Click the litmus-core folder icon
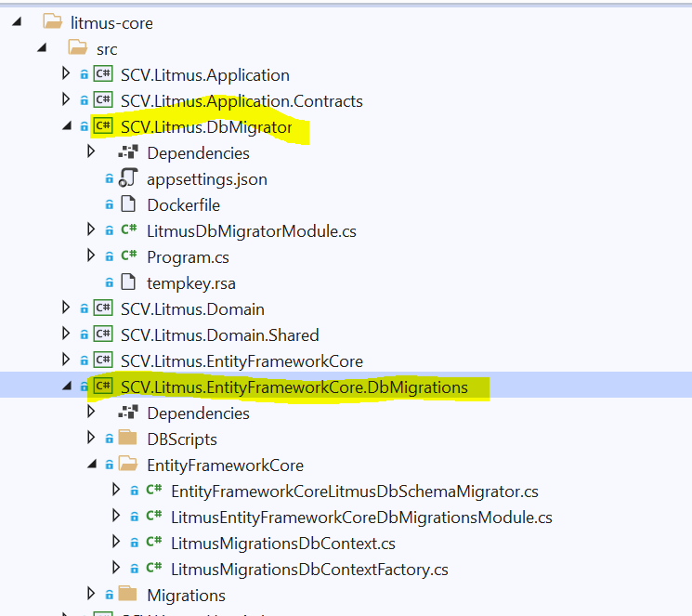Image resolution: width=692 pixels, height=616 pixels. pos(53,23)
